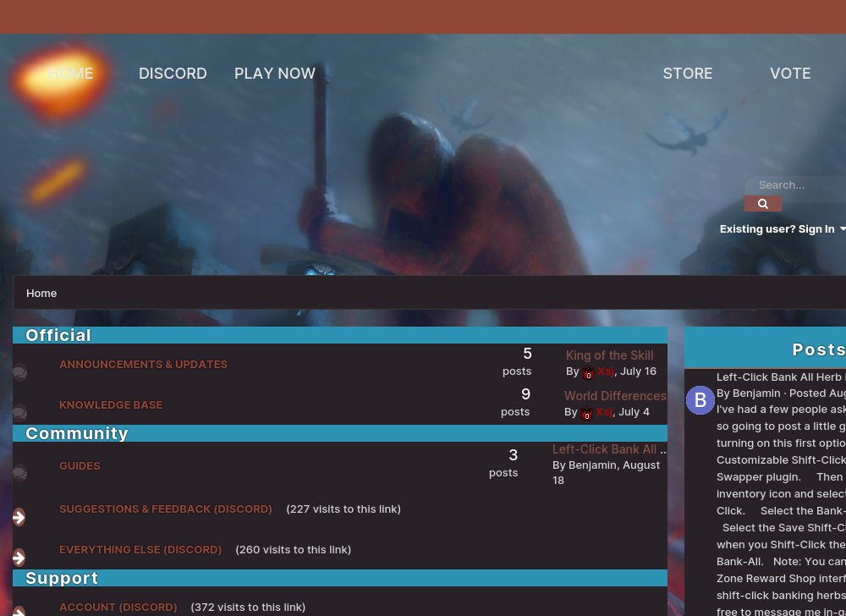Open the Suggestions & Feedback (Discord) link
The image size is (846, 616).
pos(166,509)
